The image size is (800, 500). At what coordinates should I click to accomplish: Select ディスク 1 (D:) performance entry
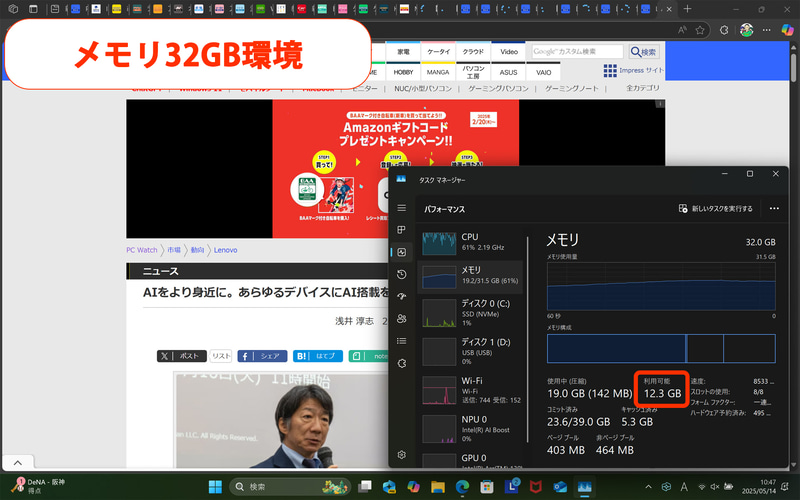[x=471, y=351]
